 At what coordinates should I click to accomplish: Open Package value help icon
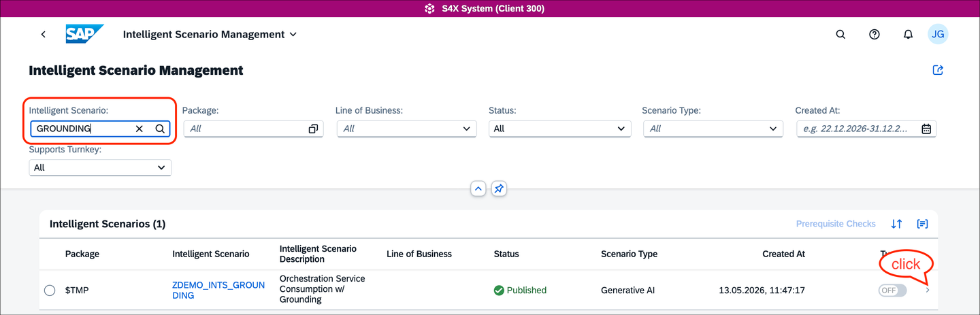313,129
